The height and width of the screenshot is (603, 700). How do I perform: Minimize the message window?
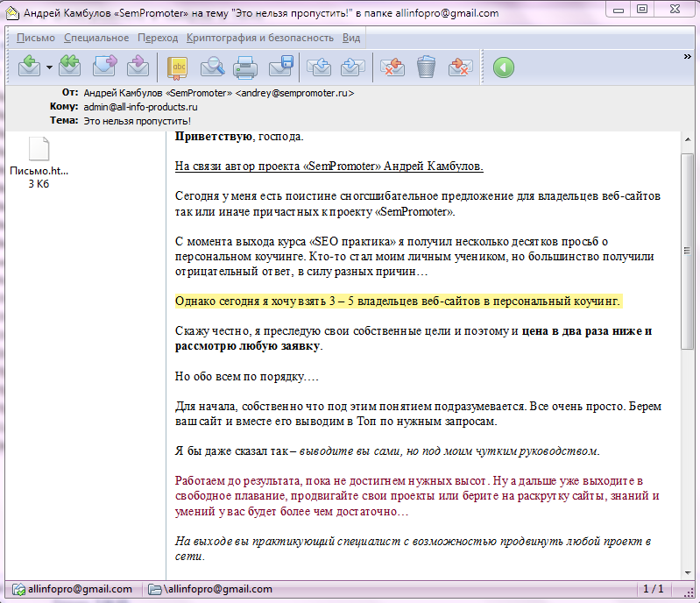(619, 9)
